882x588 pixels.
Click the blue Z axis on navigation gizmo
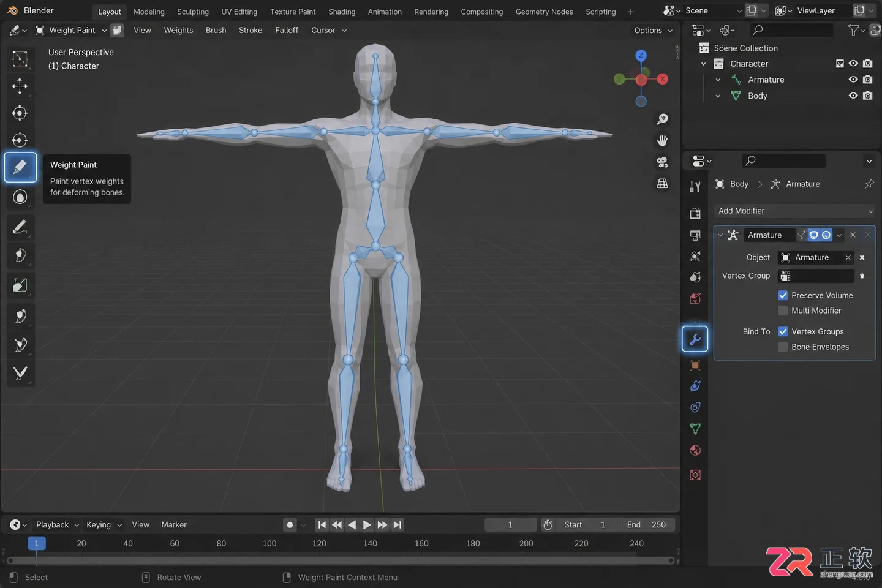pyautogui.click(x=641, y=56)
